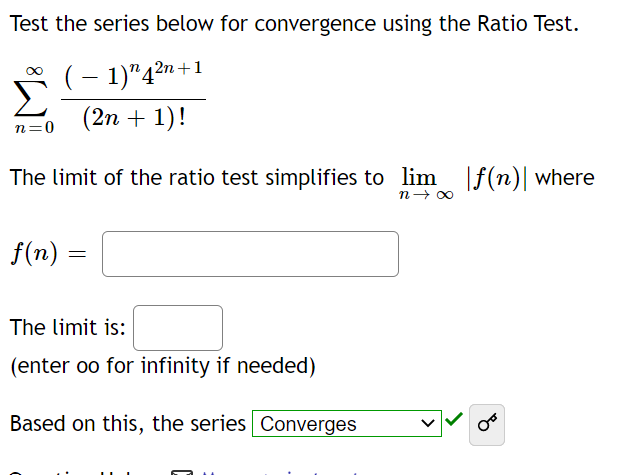
Task: Click the word 'where' after the limit
Action: (x=565, y=178)
